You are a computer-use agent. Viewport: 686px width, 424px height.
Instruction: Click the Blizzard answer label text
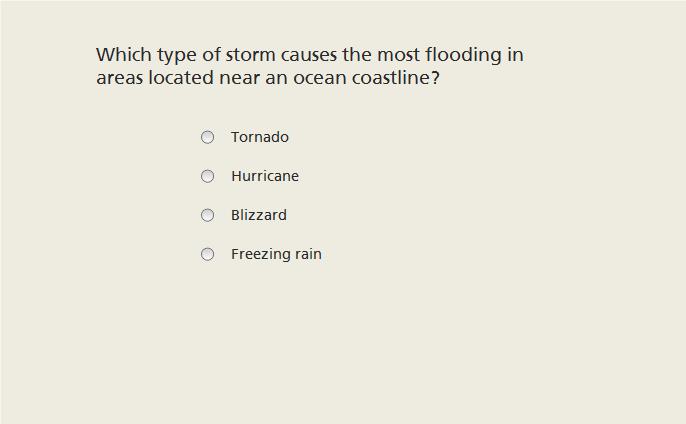coord(259,215)
